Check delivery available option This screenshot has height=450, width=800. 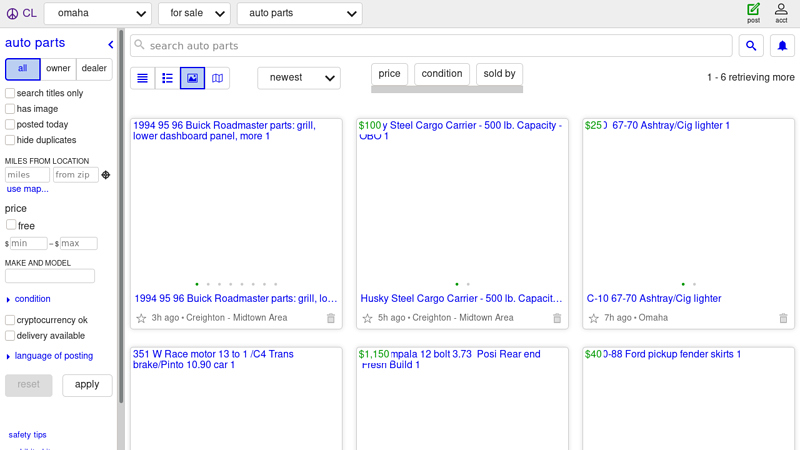(10, 336)
